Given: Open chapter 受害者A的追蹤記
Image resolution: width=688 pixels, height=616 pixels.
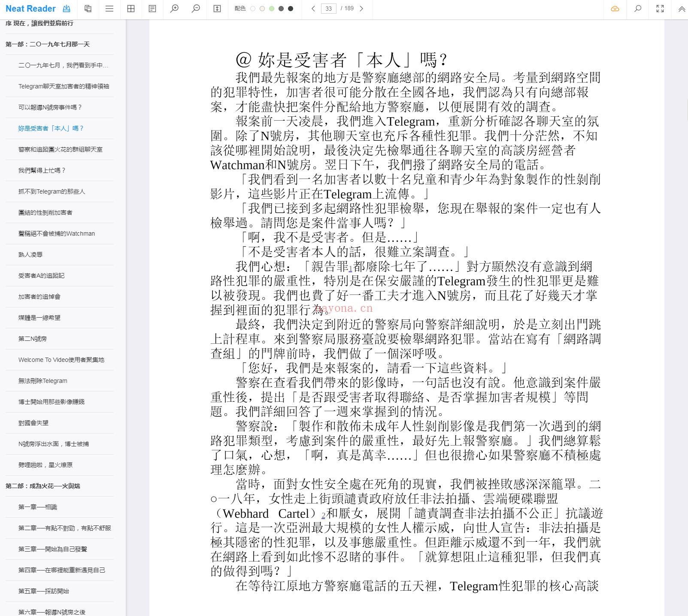Looking at the screenshot, I should (x=41, y=276).
